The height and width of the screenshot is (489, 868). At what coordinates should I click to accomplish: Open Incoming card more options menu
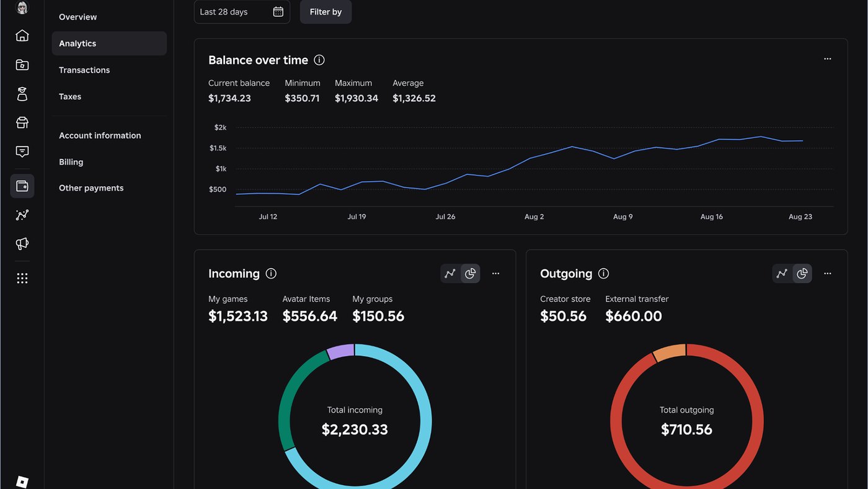click(x=495, y=274)
